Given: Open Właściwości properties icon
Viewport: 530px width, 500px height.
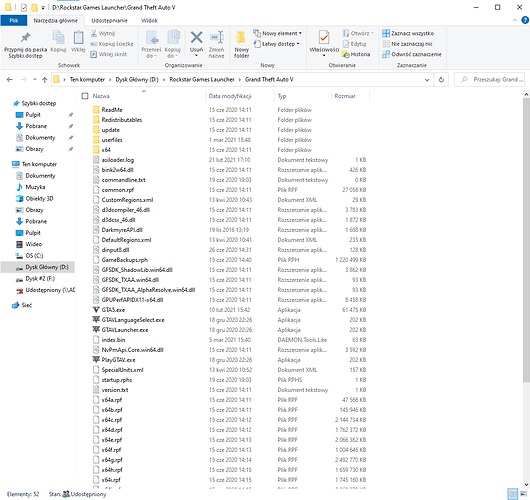Looking at the screenshot, I should click(324, 42).
